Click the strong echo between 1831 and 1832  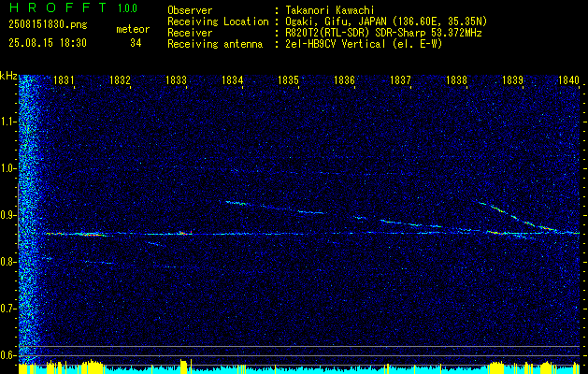pyautogui.click(x=92, y=235)
